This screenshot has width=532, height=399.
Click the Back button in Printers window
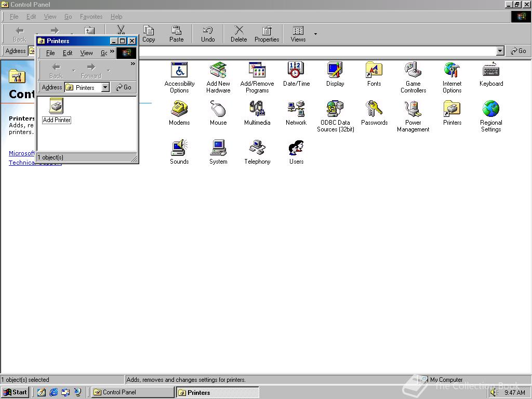coord(56,71)
